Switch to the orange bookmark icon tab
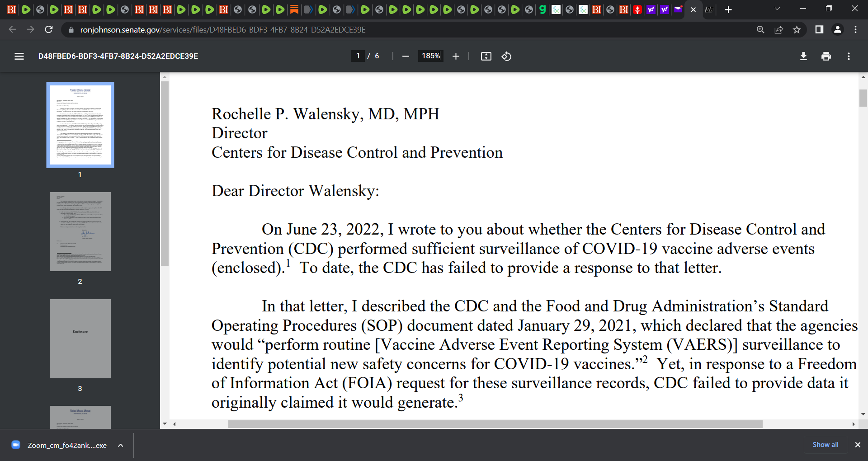Screen dimensions: 868x461 click(x=294, y=9)
